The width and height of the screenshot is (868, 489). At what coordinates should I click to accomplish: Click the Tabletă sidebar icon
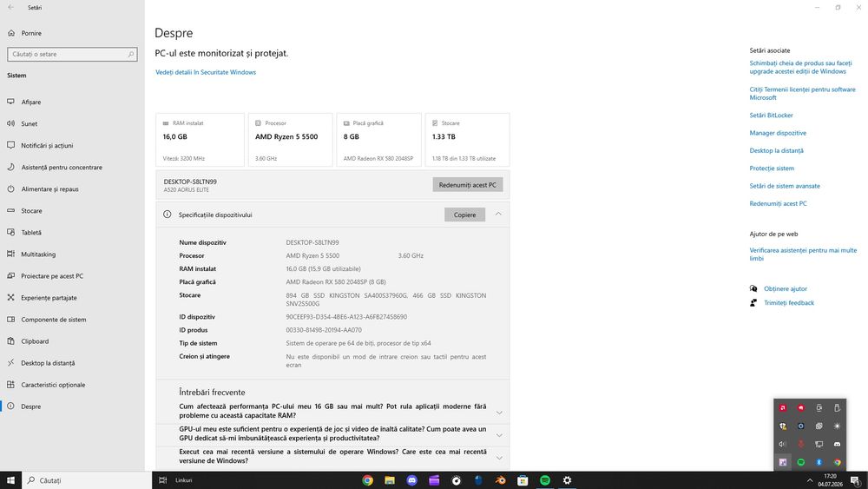[10, 232]
